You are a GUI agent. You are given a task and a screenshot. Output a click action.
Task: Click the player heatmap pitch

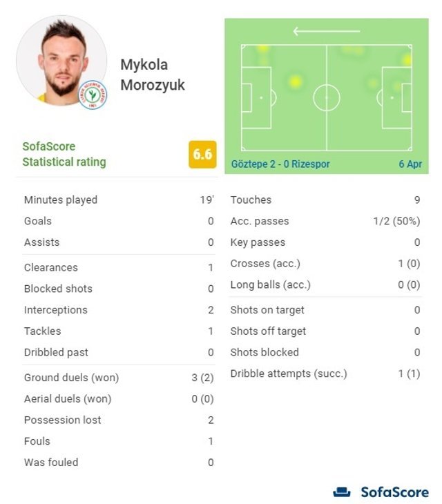point(326,97)
